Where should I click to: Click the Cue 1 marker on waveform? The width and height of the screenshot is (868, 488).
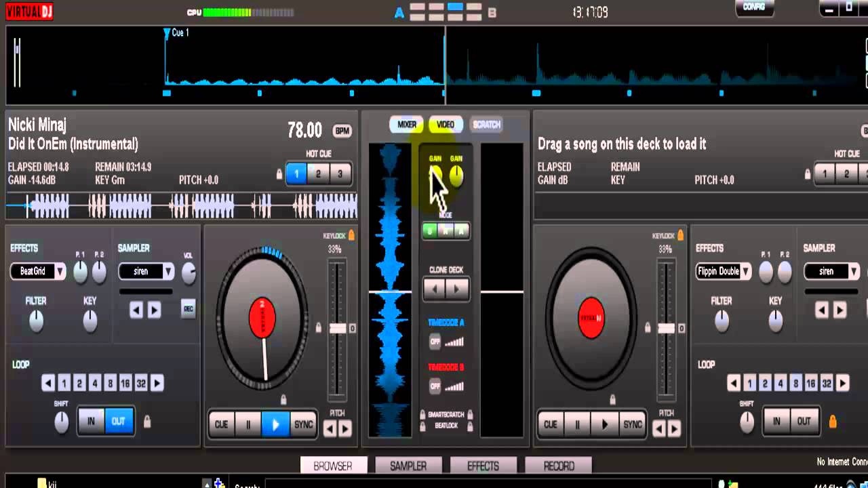point(167,33)
